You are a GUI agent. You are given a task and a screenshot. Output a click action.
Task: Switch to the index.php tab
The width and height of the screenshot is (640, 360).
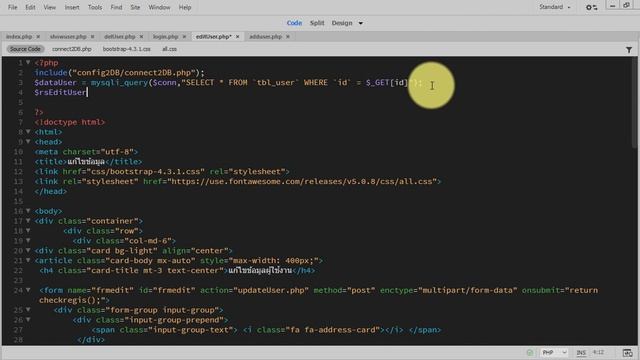tap(19, 37)
